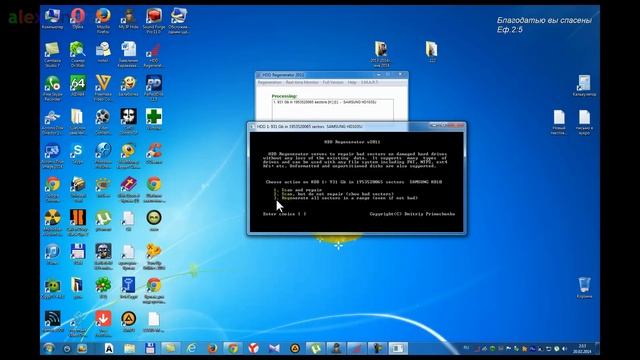Open the iTunes desktop shortcut

point(52,254)
